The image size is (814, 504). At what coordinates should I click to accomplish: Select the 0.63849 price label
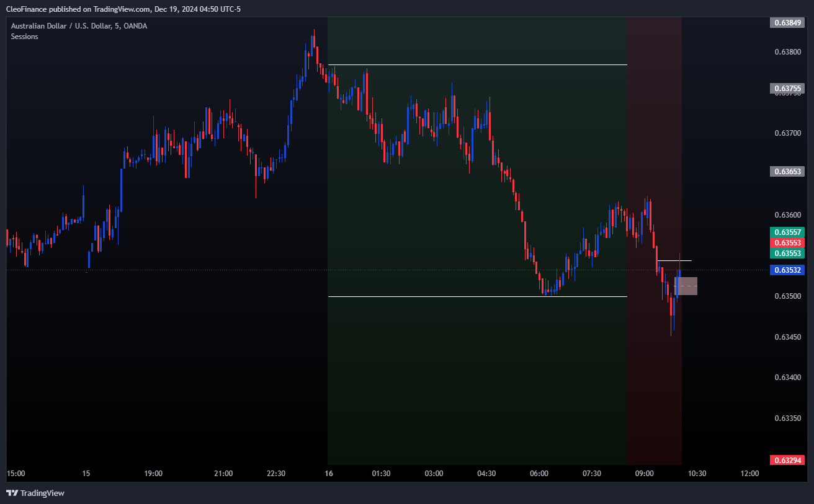pos(787,23)
